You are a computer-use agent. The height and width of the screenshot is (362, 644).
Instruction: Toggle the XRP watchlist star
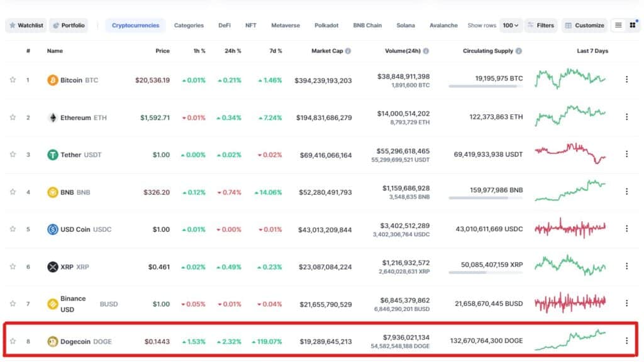click(x=13, y=266)
